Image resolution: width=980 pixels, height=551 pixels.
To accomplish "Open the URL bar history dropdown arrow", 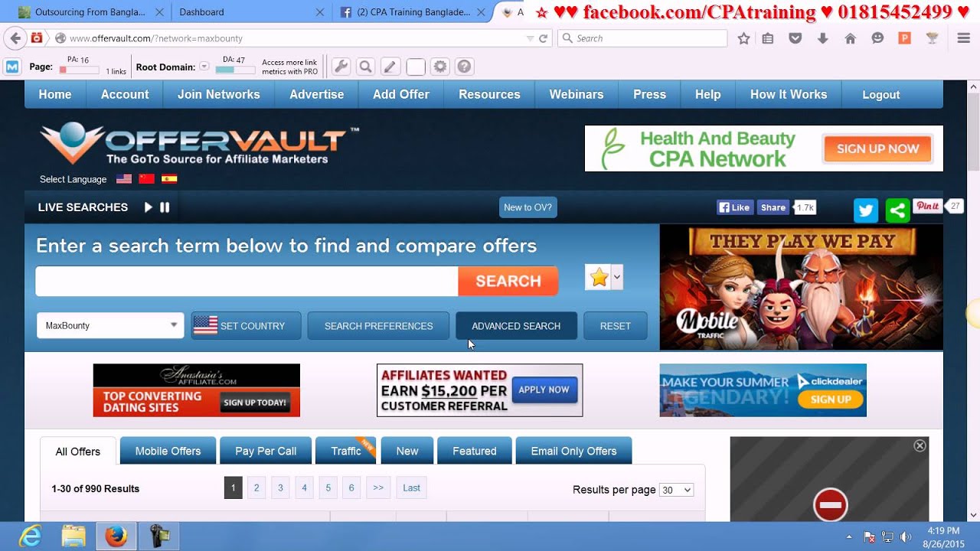I will [x=530, y=38].
